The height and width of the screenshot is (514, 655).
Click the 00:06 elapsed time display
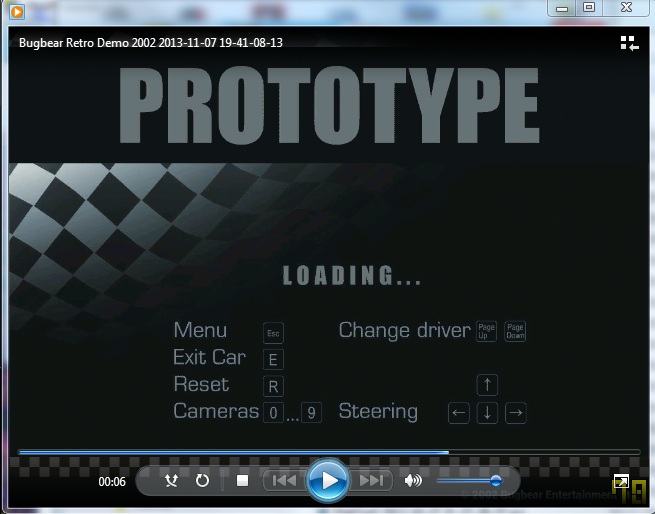pyautogui.click(x=112, y=482)
